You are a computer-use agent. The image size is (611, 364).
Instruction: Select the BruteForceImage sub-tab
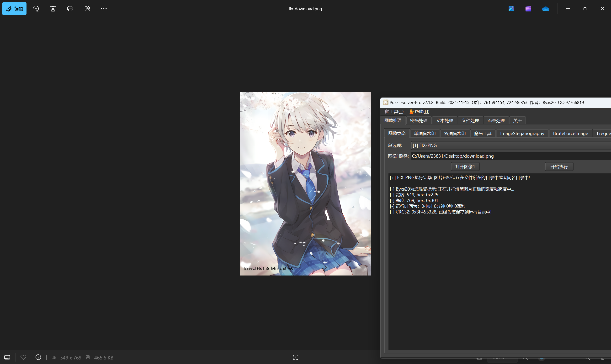(x=570, y=133)
